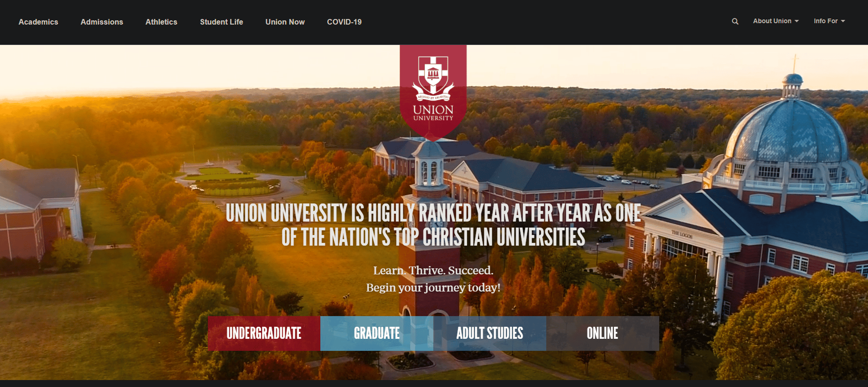The height and width of the screenshot is (387, 868).
Task: Click the 'Learn. Thrive. Succeed.' tagline
Action: (433, 270)
